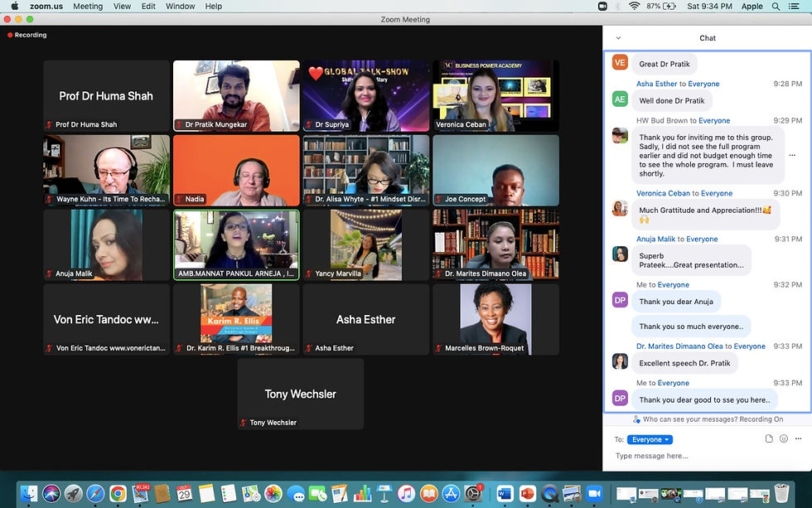Click Veronica Ceban's avatar in the chat
Image resolution: width=812 pixels, height=508 pixels.
point(620,208)
